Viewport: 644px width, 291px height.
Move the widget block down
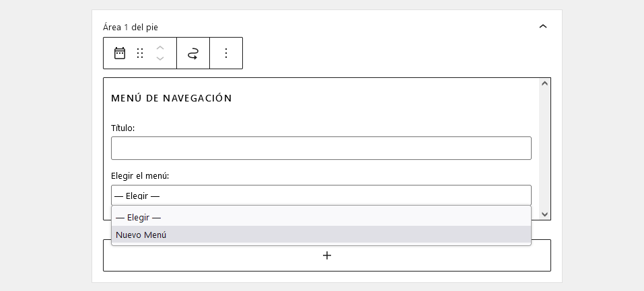[160, 59]
